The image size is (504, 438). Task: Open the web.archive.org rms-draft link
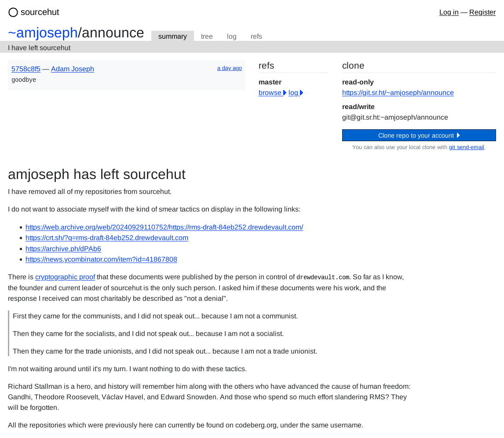pyautogui.click(x=164, y=227)
